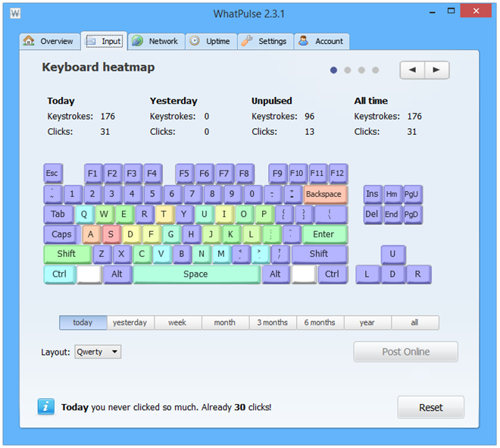This screenshot has height=448, width=500.
Task: Select the second page indicator dot
Action: 348,70
